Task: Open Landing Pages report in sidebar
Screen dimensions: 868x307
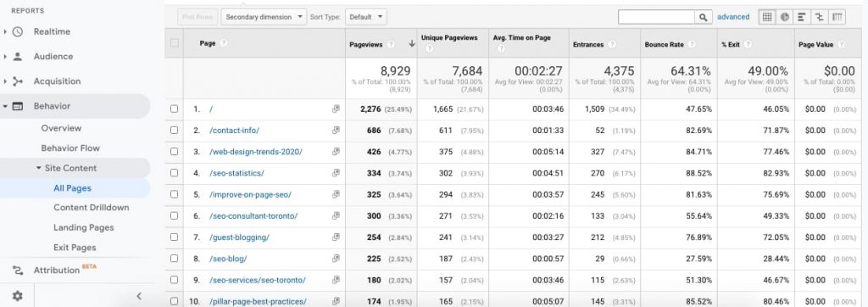Action: tap(84, 228)
